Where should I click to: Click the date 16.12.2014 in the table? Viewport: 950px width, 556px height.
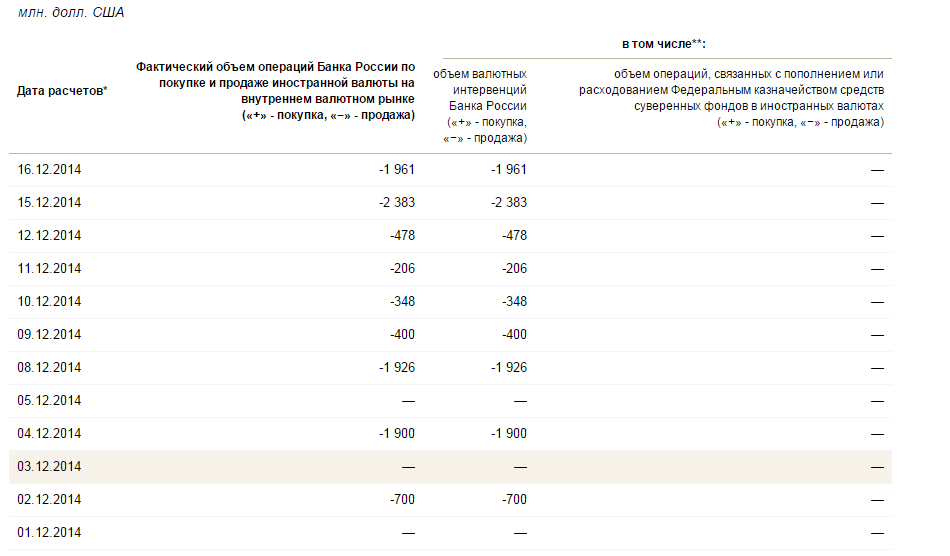49,170
